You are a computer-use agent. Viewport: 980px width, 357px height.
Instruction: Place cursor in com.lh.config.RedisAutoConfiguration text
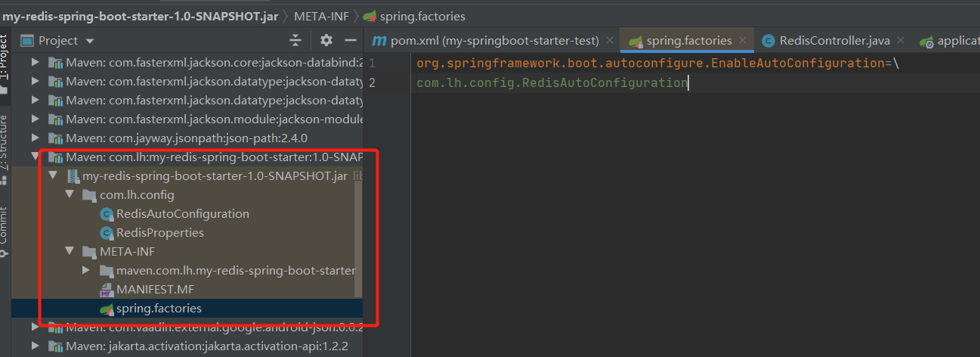tap(552, 83)
